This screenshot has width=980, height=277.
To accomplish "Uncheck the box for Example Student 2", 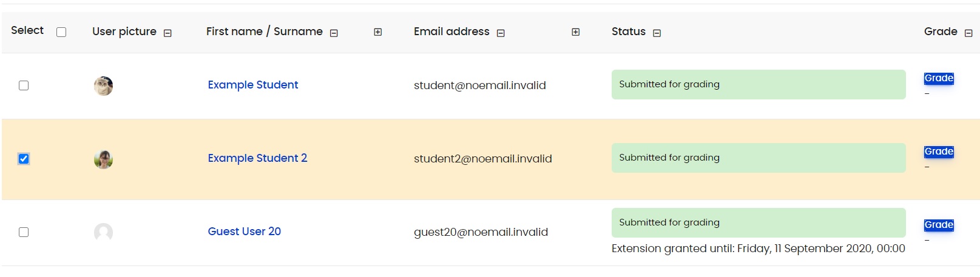I will pos(24,159).
